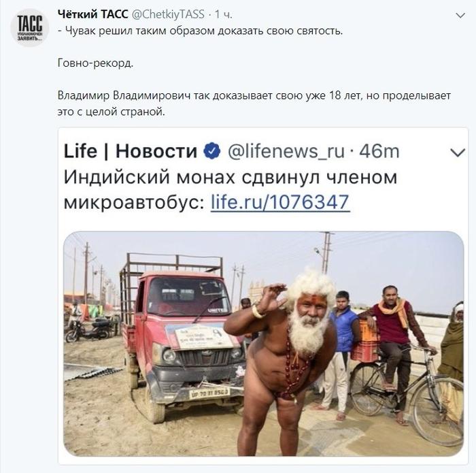Click the Чёткий ТАСС account name
Image resolution: width=476 pixels, height=473 pixels.
tap(93, 14)
